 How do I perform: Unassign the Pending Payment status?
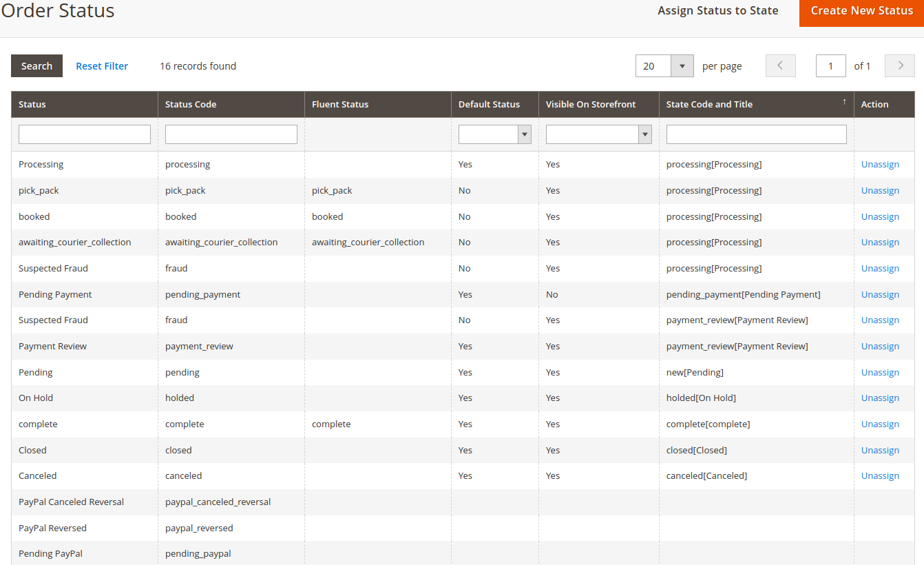(880, 295)
